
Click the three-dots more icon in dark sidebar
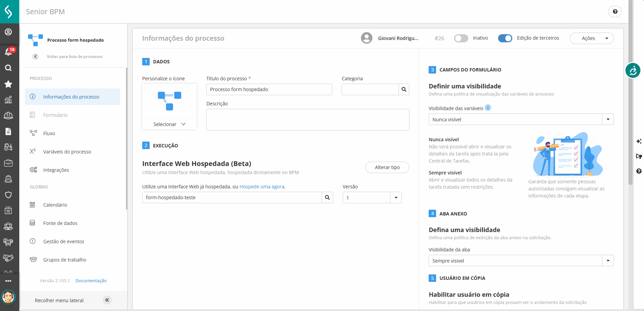(8, 281)
